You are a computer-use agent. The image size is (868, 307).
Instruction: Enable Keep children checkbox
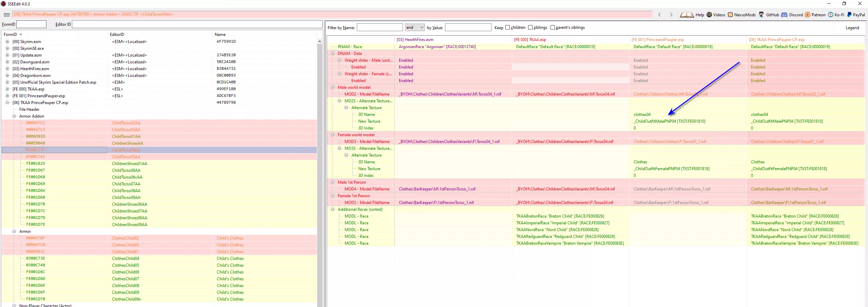click(508, 27)
